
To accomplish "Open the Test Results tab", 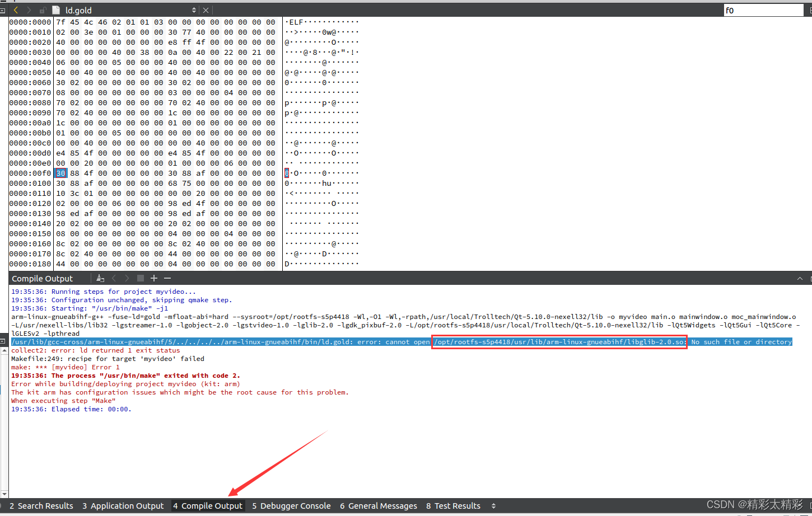I will [453, 506].
